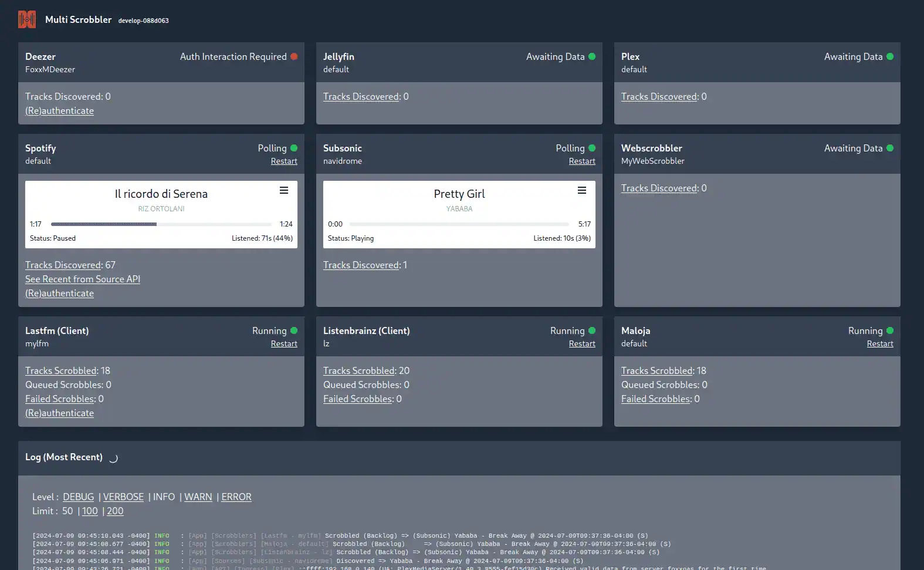Viewport: 924px width, 570px height.
Task: Click the Webscrobbler status indicator dot
Action: point(890,148)
